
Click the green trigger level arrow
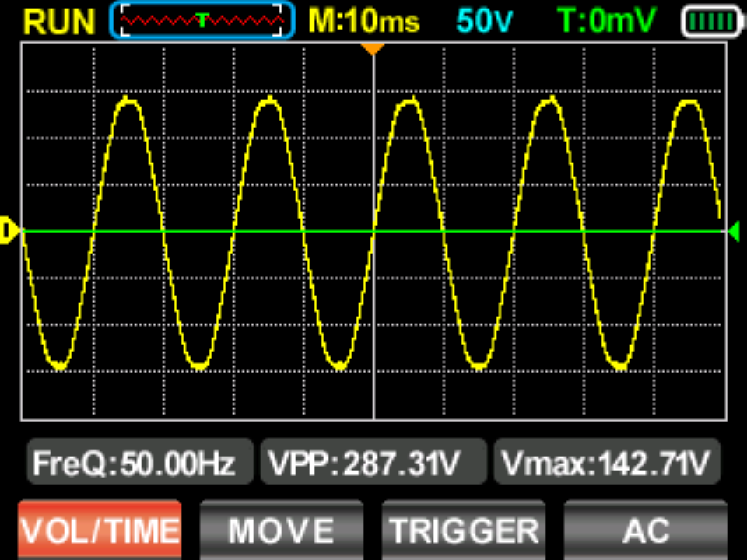734,232
